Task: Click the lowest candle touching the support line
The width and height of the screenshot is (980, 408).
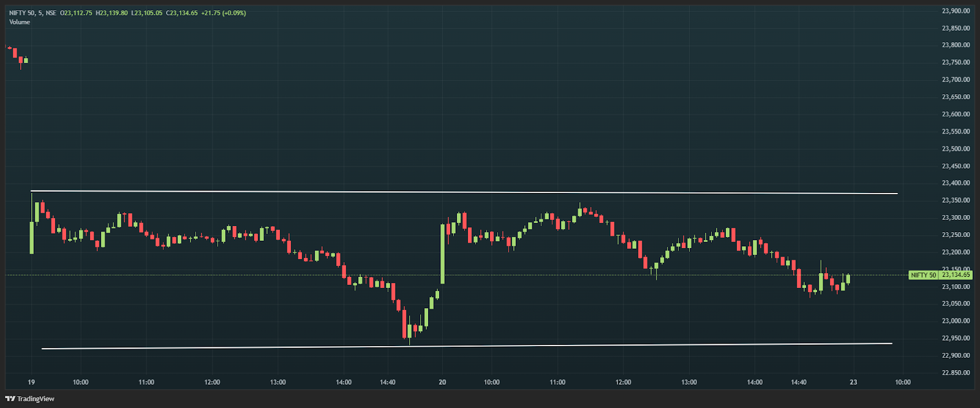Action: (409, 331)
